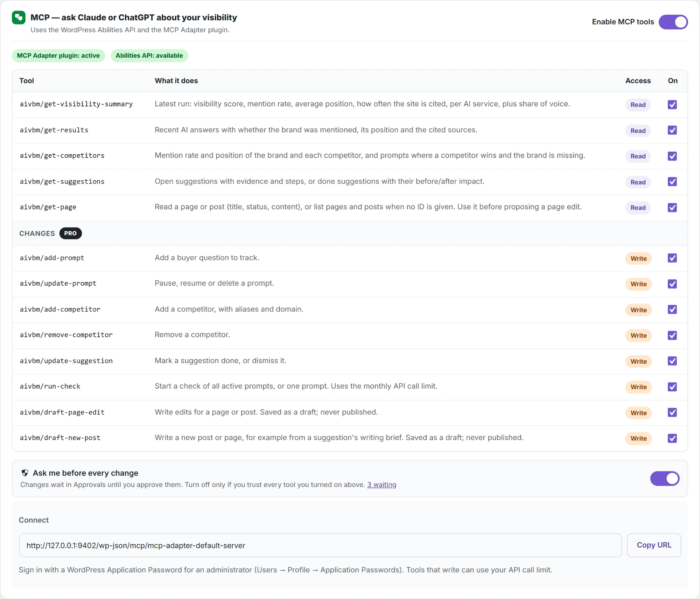Click the shield icon beside Ask me before every change

[x=25, y=473]
